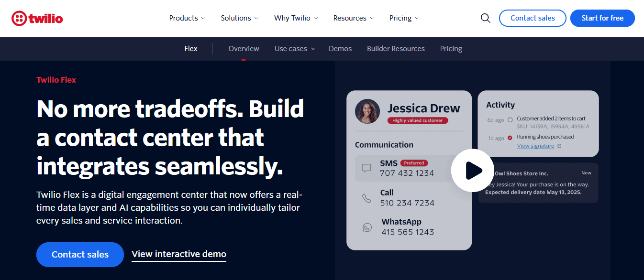Play the Flex demo video
The width and height of the screenshot is (644, 280).
click(x=472, y=170)
